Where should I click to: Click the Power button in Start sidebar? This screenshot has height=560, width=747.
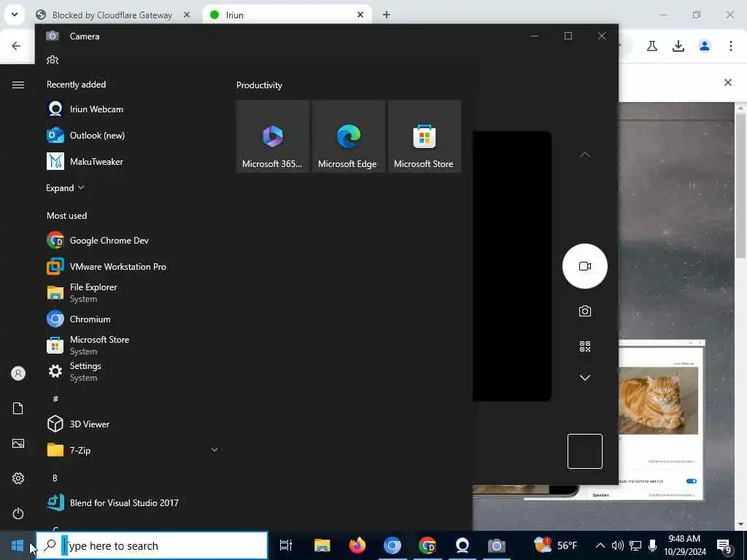click(x=18, y=513)
